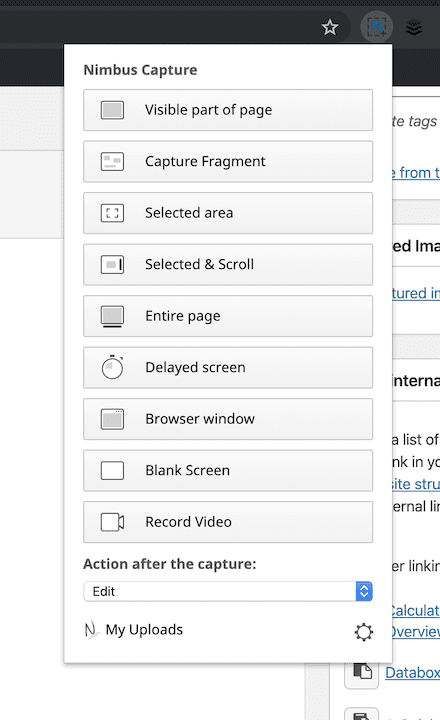This screenshot has width=440, height=720.
Task: Choose Blank Screen option
Action: pyautogui.click(x=228, y=470)
